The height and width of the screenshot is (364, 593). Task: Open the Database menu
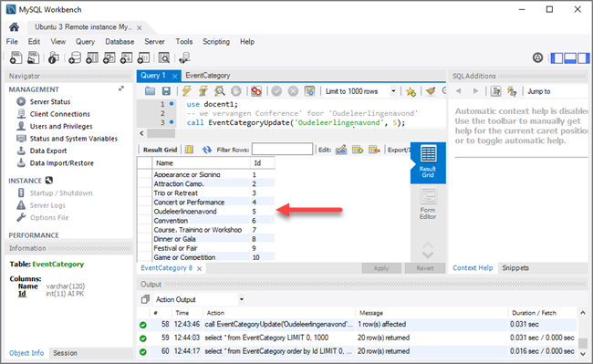click(120, 42)
